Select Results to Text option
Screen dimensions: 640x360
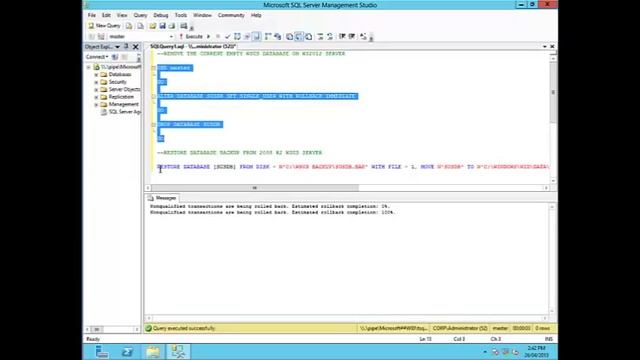289,36
